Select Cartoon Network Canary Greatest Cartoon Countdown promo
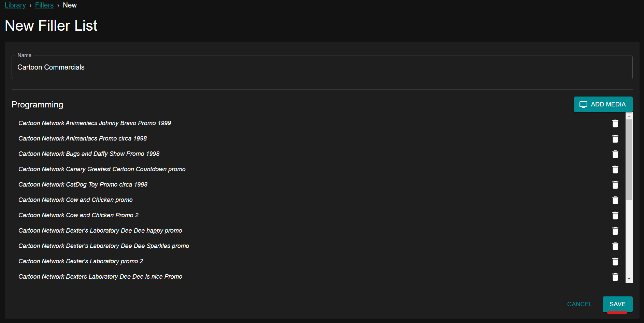 point(102,169)
